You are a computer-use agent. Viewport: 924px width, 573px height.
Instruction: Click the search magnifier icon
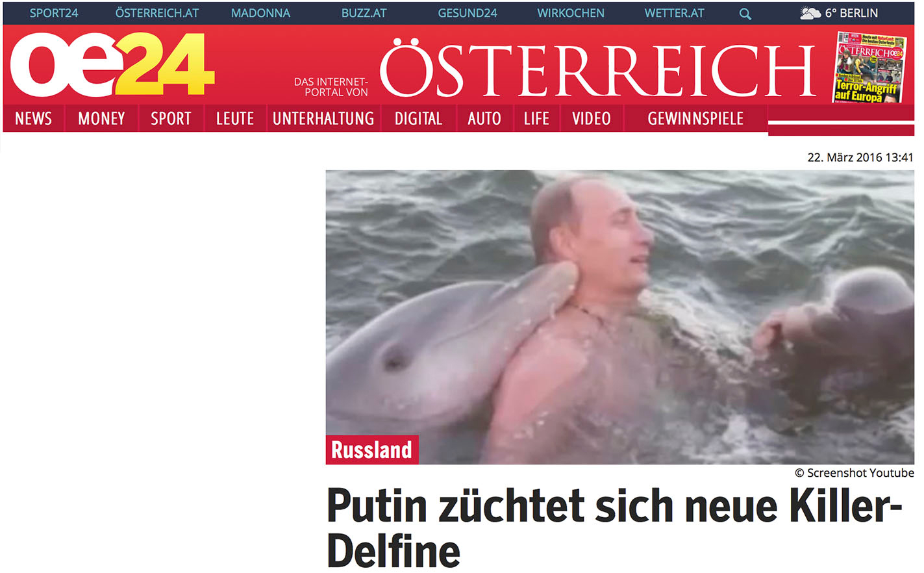coord(745,14)
